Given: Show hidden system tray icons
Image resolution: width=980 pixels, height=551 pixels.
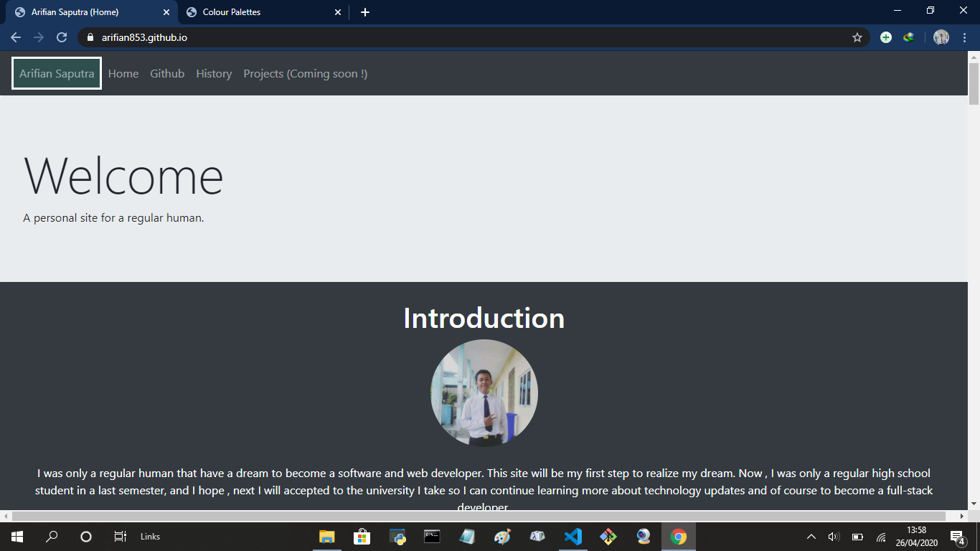Looking at the screenshot, I should point(811,537).
